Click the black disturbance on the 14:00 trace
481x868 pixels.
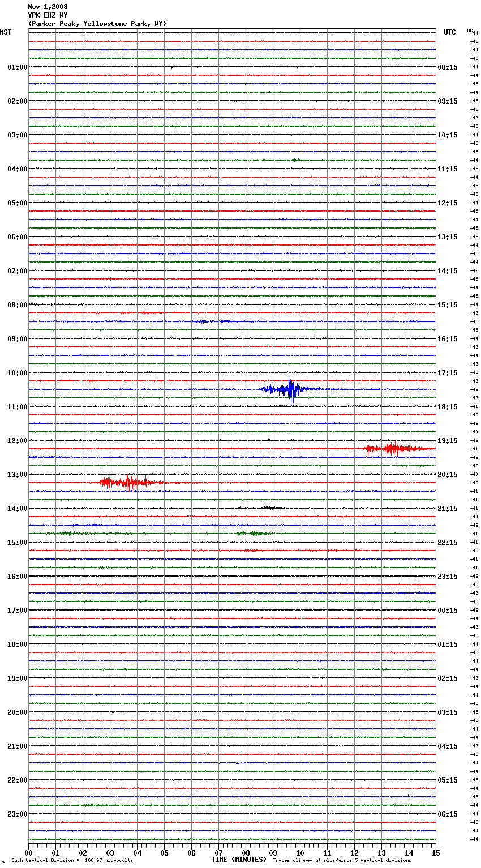(266, 508)
